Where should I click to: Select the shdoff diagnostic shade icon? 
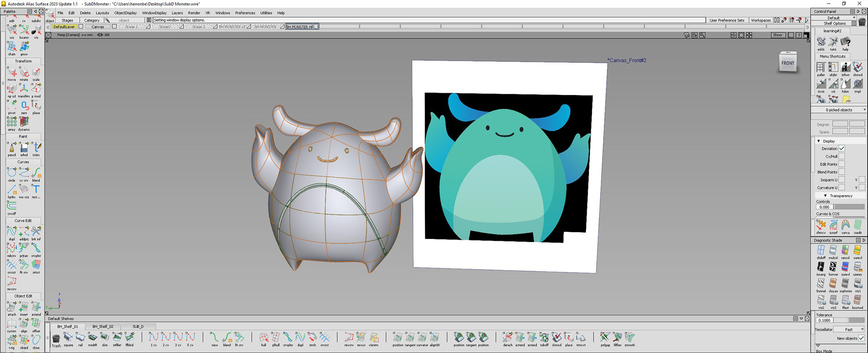coord(821,252)
